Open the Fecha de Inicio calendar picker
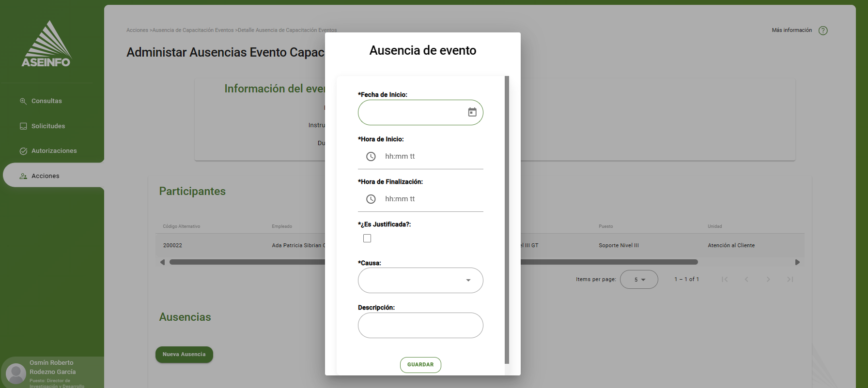 click(x=472, y=112)
